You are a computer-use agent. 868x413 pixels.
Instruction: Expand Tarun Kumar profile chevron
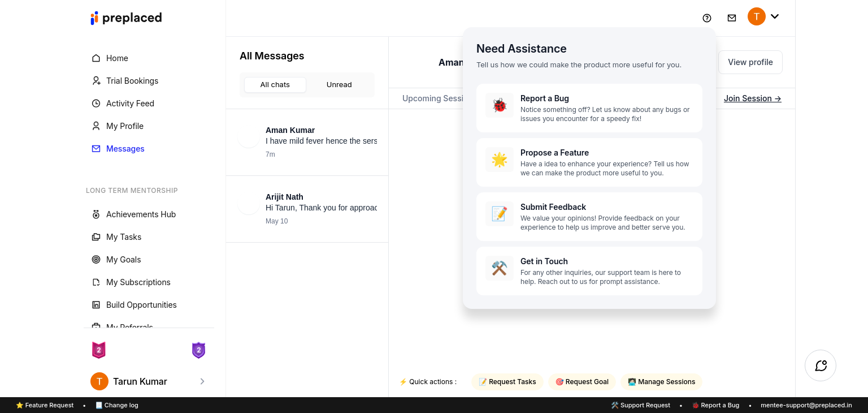(202, 381)
